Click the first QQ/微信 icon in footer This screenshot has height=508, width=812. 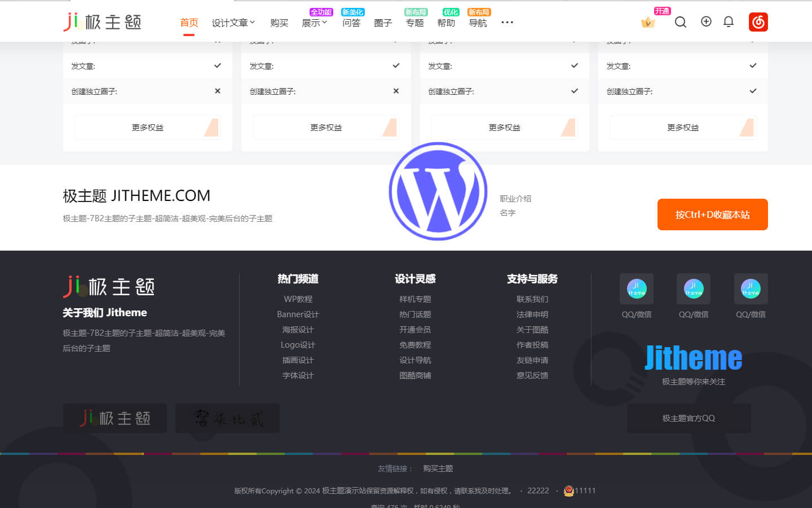pos(637,289)
